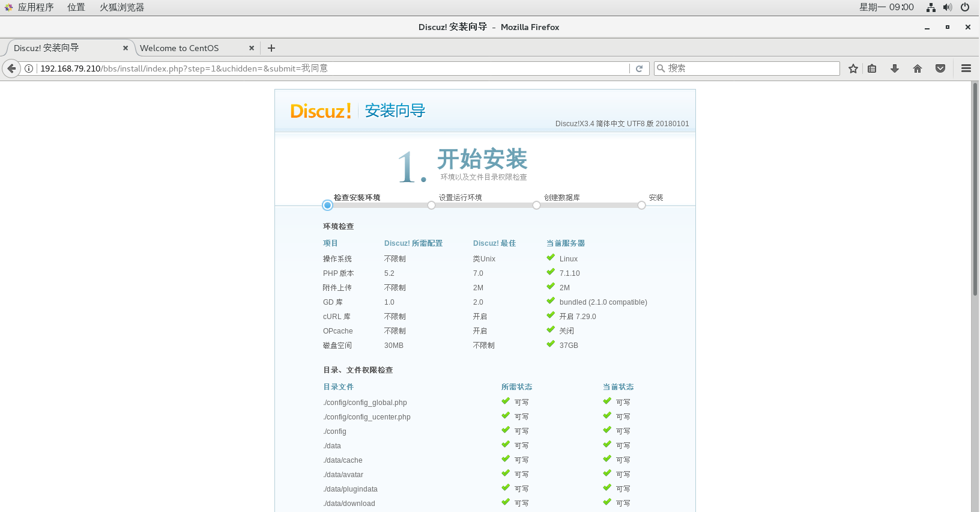Viewport: 980px width, 512px height.
Task: Click the GD 库 row label
Action: point(333,302)
